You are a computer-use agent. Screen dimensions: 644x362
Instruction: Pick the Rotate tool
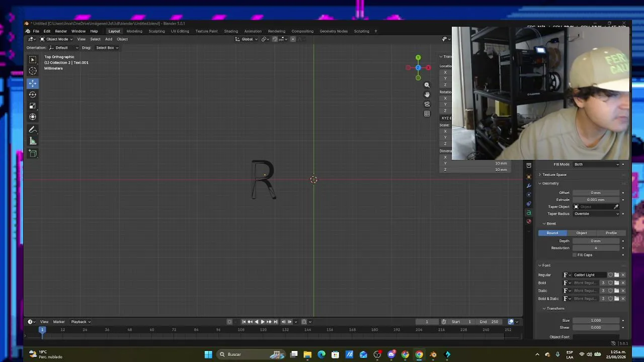click(33, 95)
